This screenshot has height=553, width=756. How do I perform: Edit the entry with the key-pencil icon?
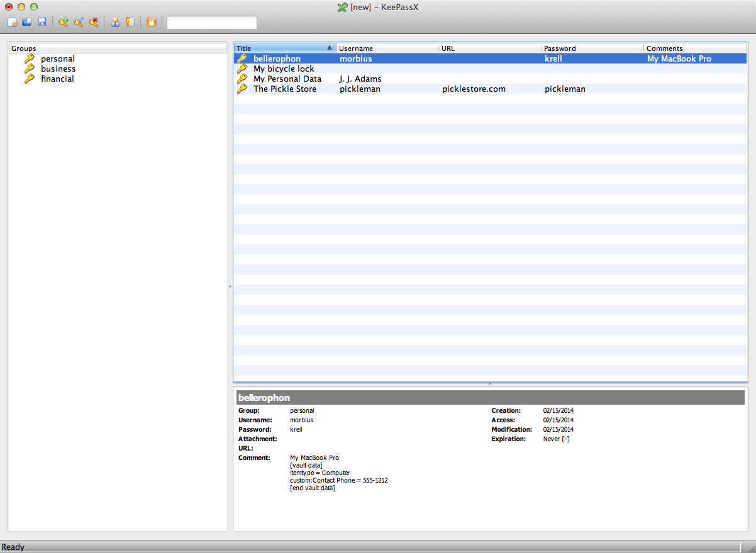pos(78,23)
